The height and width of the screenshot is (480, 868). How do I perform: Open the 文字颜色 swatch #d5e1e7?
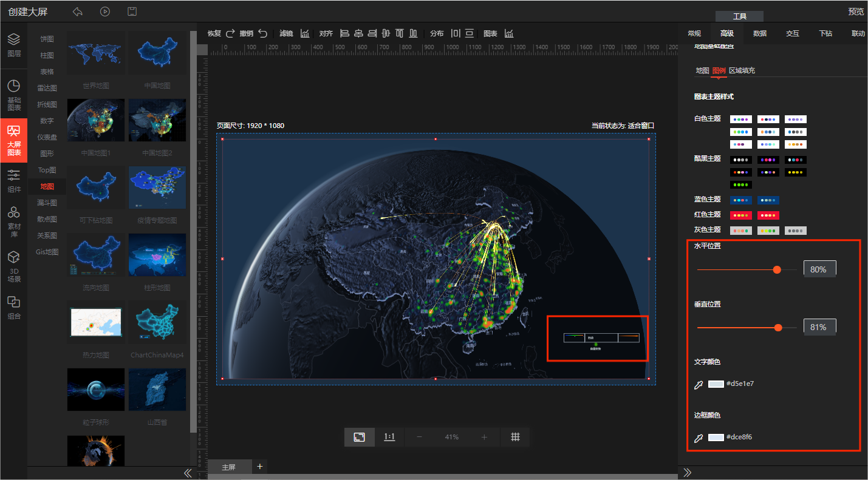click(716, 384)
